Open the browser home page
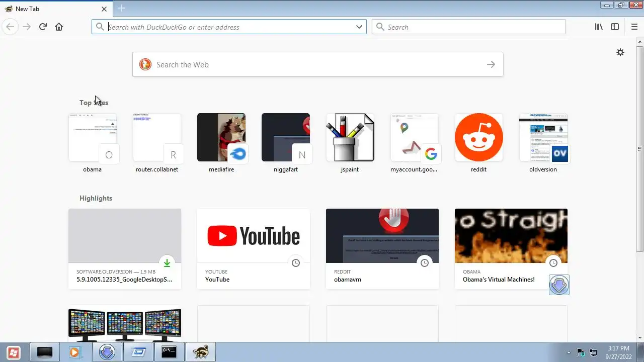 [59, 27]
